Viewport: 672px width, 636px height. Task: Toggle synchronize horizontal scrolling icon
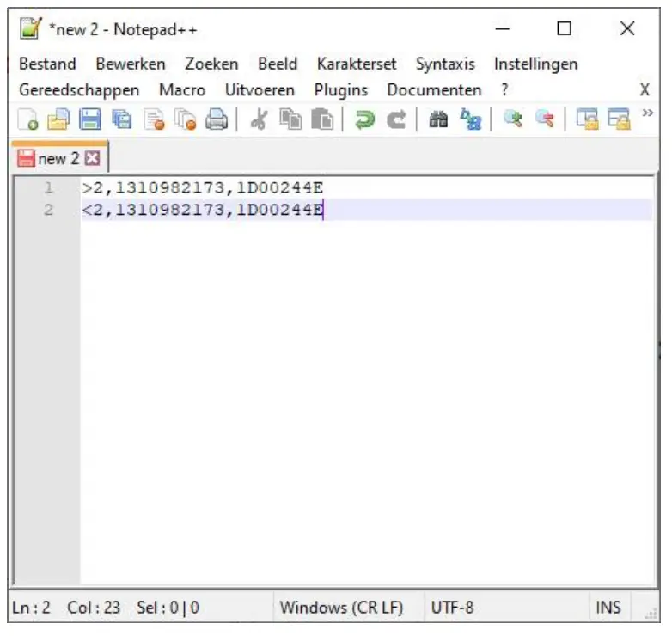point(619,119)
